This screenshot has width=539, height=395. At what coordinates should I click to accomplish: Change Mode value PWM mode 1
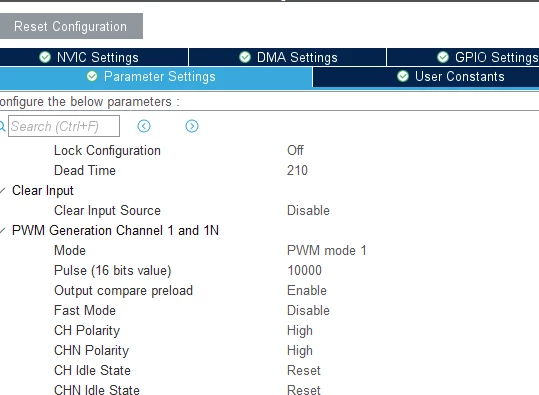[327, 250]
